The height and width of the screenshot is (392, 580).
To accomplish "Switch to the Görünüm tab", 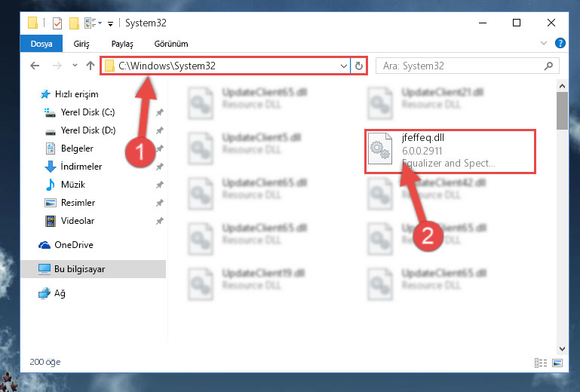I will click(x=171, y=44).
